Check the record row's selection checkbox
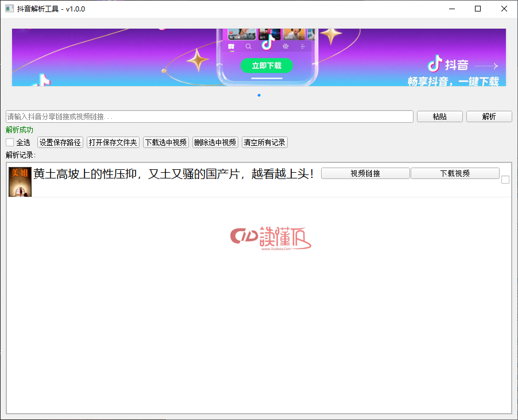Screen dimensions: 518x420 pos(505,180)
